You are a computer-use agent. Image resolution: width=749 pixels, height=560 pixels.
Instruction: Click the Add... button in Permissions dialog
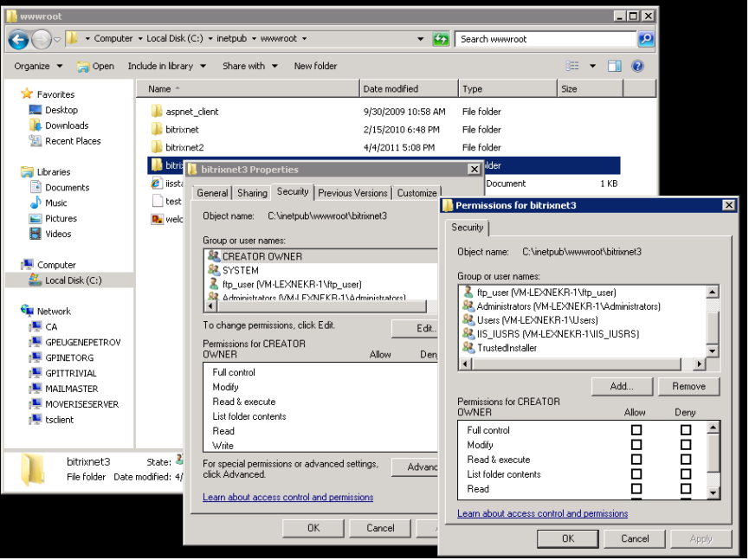coord(622,386)
